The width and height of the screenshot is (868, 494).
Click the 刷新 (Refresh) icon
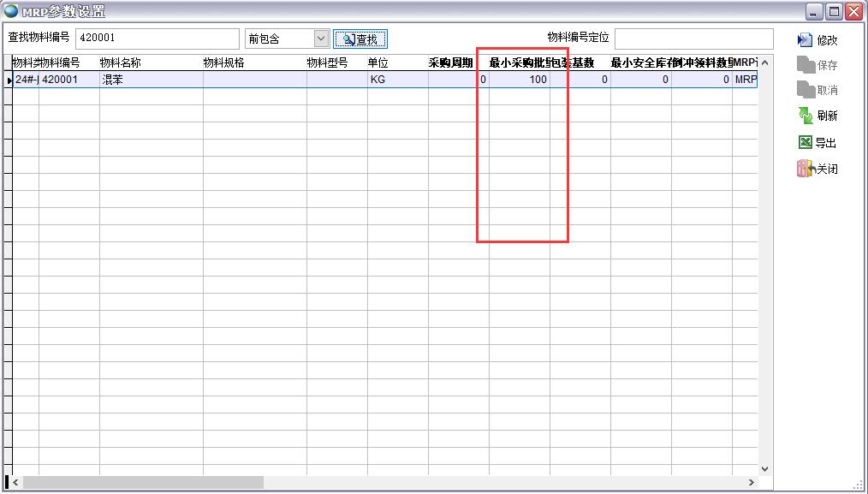tap(805, 116)
